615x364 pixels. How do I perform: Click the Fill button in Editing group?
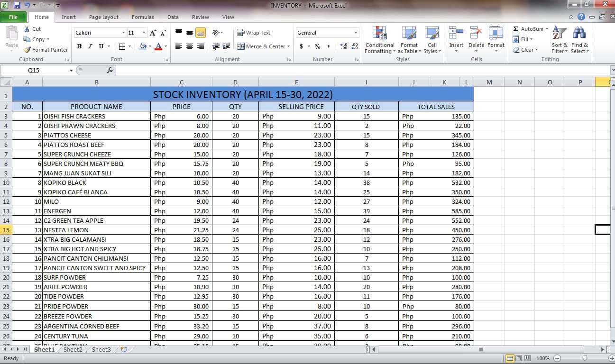(523, 39)
